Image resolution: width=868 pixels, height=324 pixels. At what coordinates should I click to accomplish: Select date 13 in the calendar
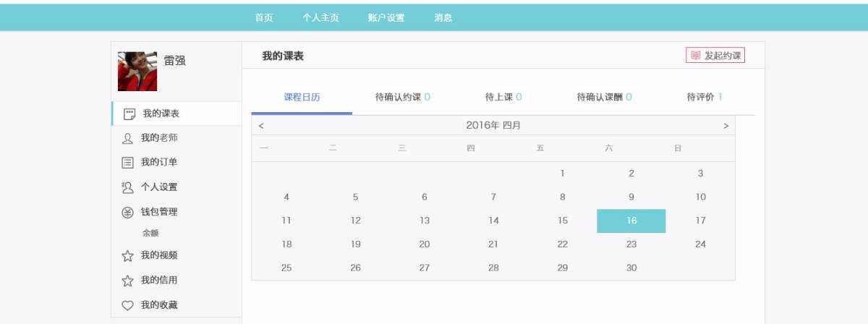(x=425, y=221)
